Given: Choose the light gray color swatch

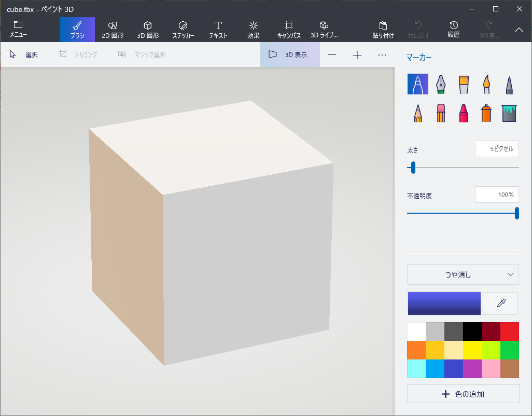Looking at the screenshot, I should click(x=435, y=331).
